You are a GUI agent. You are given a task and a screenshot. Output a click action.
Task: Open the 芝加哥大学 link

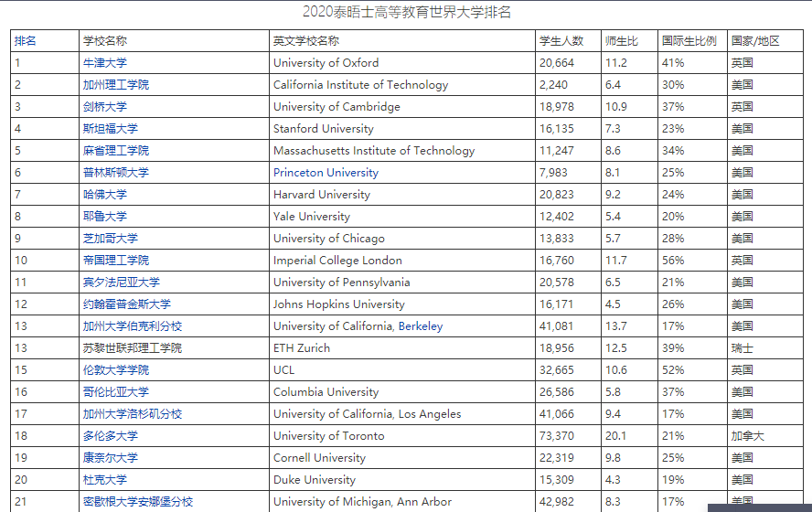(111, 238)
